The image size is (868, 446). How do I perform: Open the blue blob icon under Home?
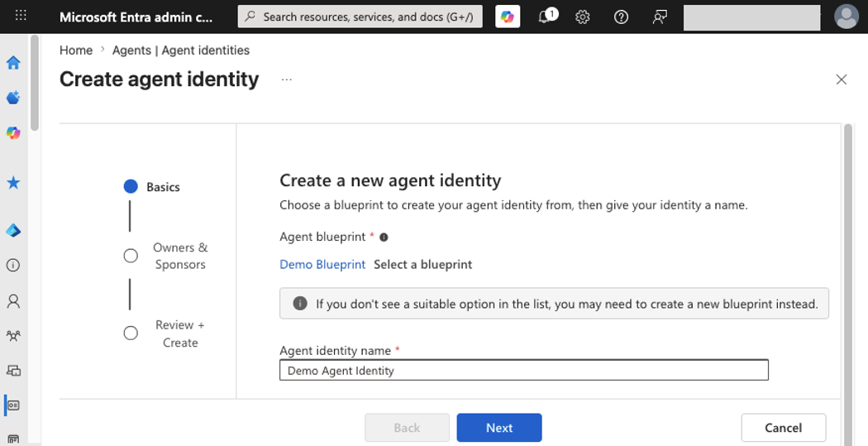pos(13,98)
